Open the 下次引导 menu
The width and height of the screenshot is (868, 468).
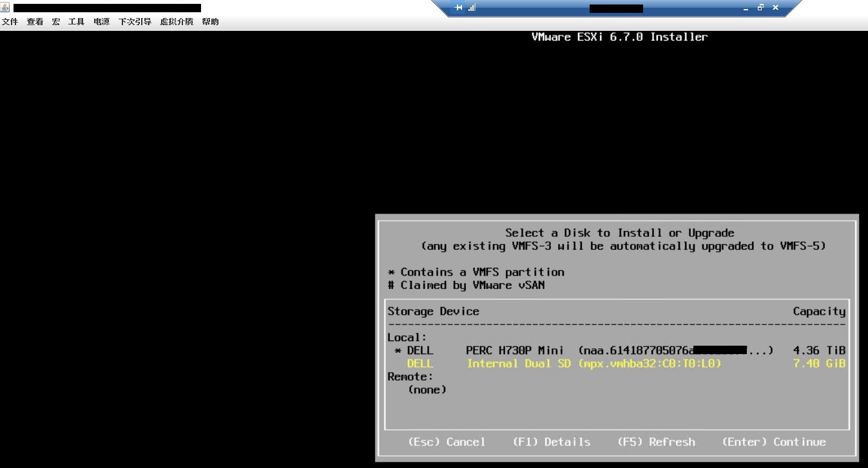pyautogui.click(x=135, y=22)
